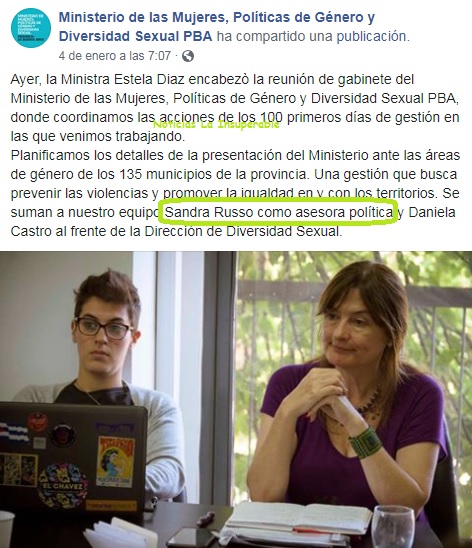Screen dimensions: 472x548
Task: Click the highlighted 'Sandra Russo como asesora política' text
Action: [x=278, y=212]
